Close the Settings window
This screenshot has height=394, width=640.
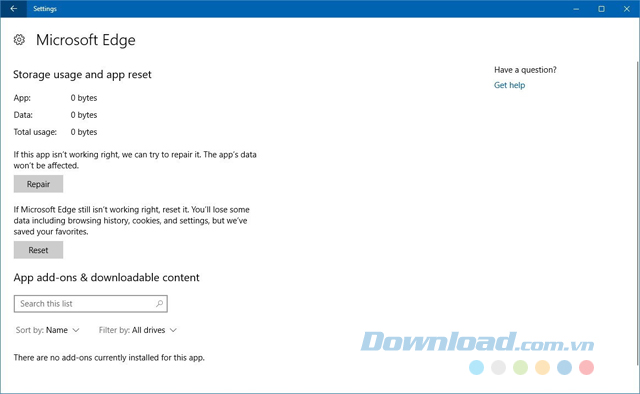pyautogui.click(x=627, y=9)
